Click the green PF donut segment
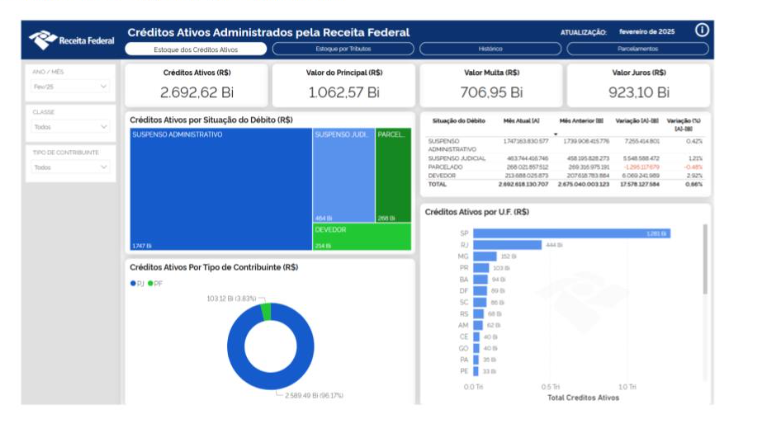This screenshot has width=772, height=448. (265, 312)
